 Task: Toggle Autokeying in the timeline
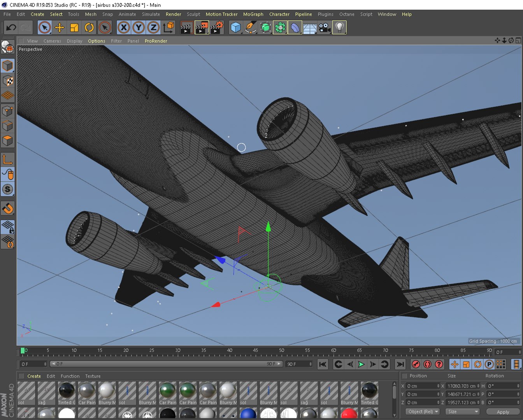click(427, 364)
